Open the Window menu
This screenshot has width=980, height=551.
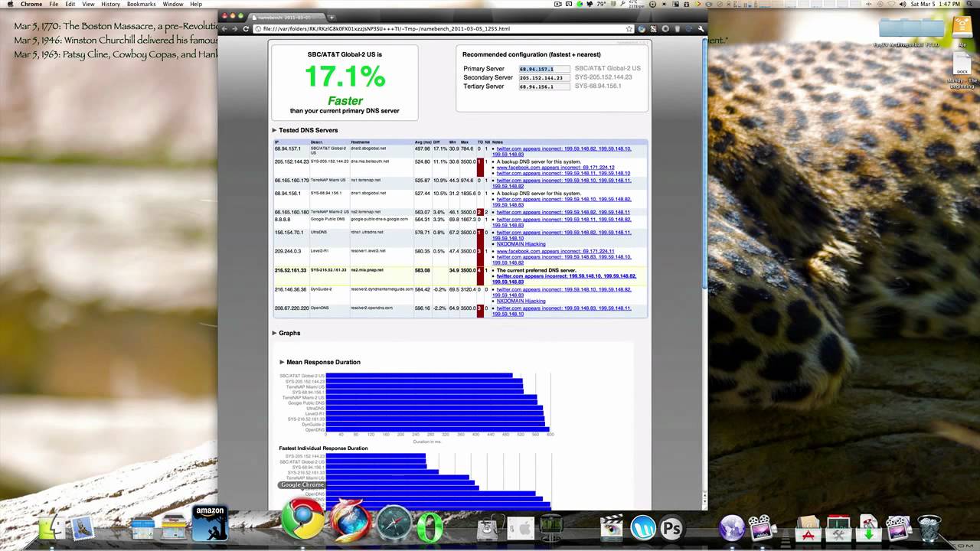(173, 4)
